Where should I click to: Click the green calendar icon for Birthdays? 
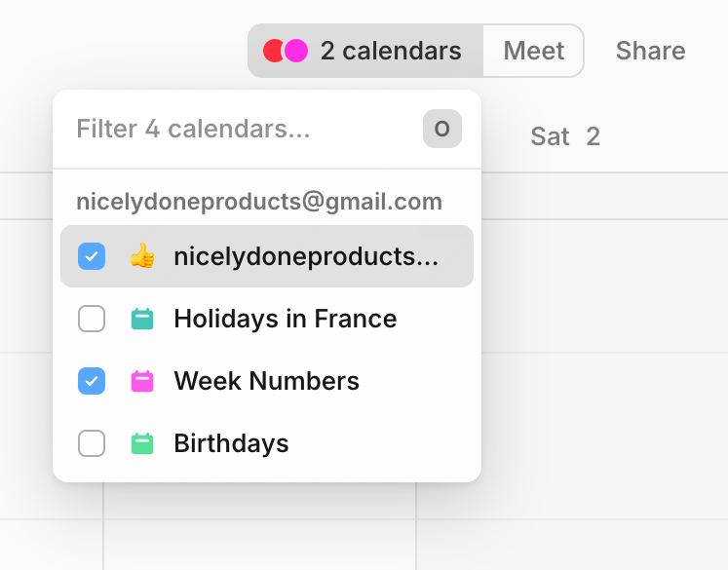(x=142, y=444)
